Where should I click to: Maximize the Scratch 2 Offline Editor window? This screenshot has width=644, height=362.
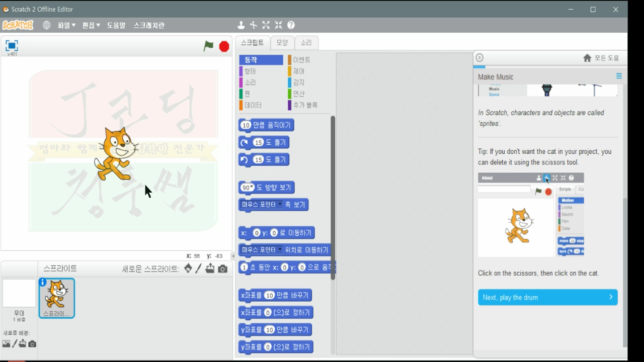point(593,9)
